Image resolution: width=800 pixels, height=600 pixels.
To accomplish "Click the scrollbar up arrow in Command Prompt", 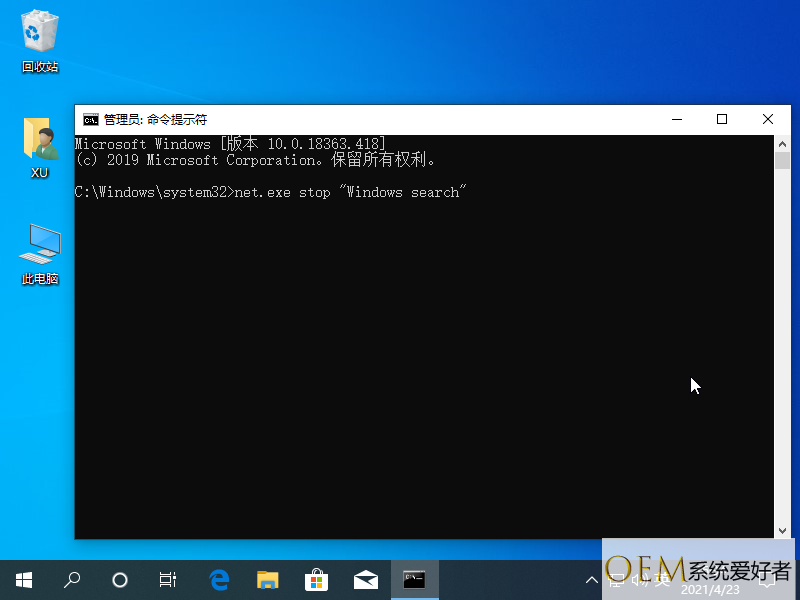I will pyautogui.click(x=782, y=144).
